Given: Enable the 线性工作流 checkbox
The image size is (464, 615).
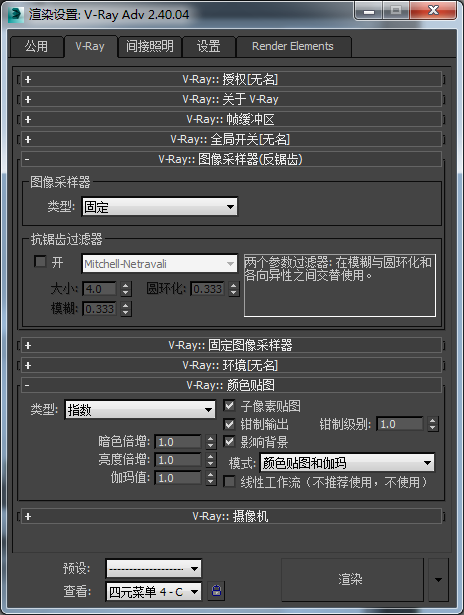Looking at the screenshot, I should point(229,482).
